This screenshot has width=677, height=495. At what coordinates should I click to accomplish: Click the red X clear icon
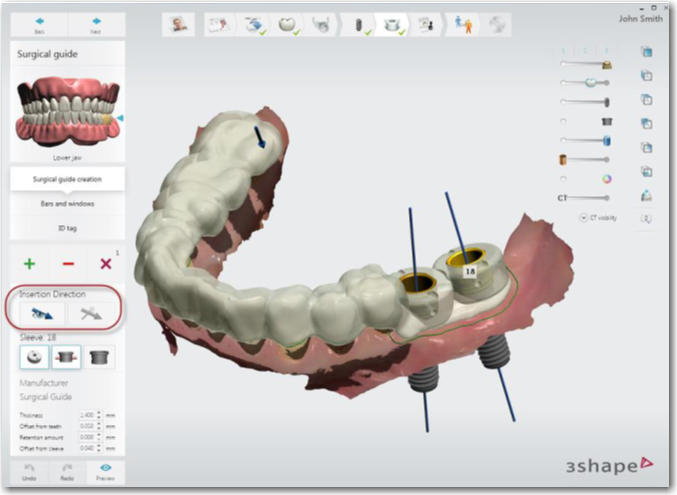106,263
